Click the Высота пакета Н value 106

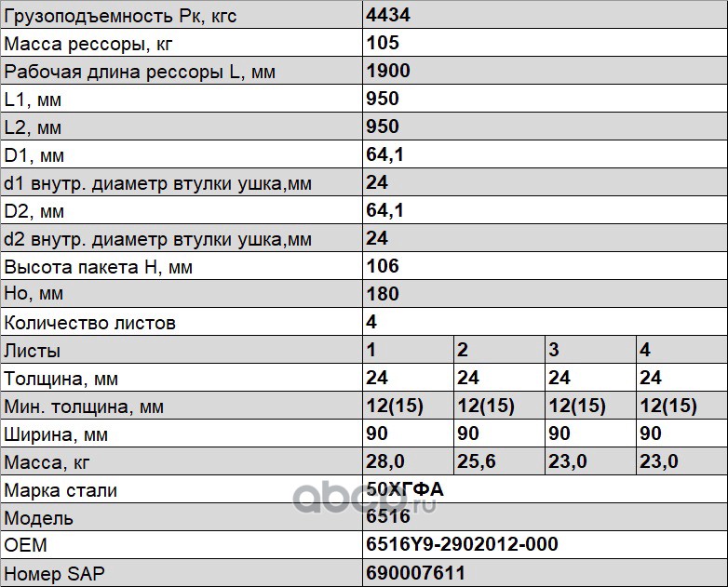(383, 266)
